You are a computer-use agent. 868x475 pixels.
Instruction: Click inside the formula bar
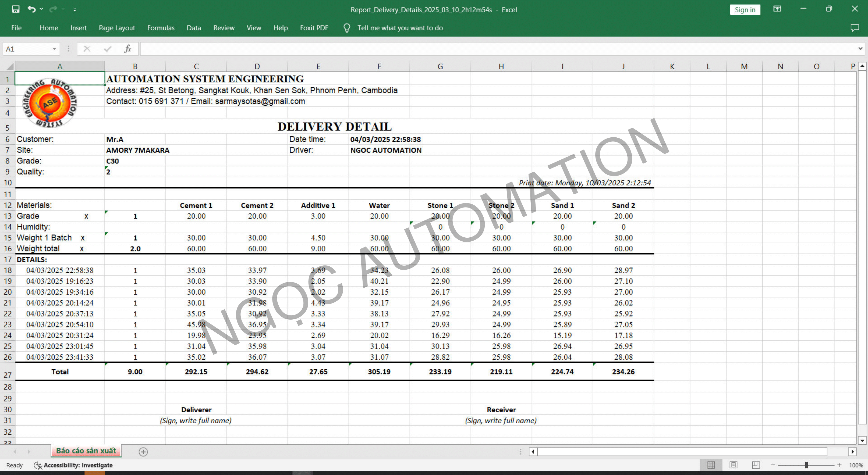tap(499, 49)
